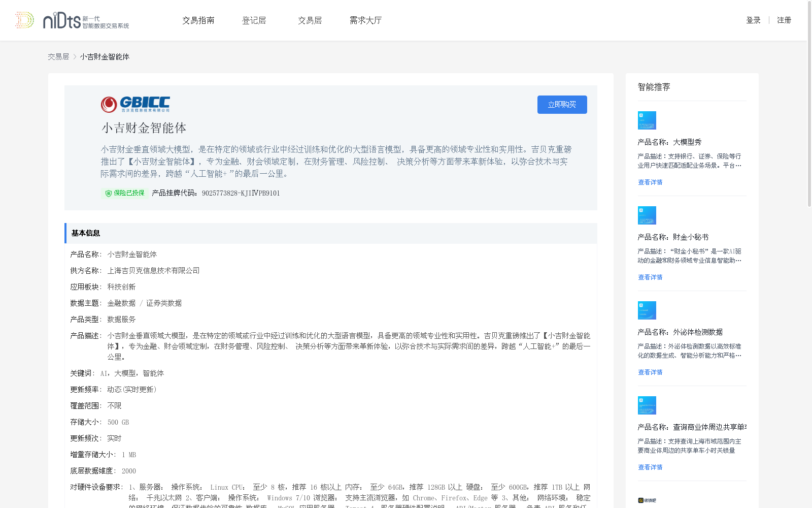This screenshot has width=812, height=508.
Task: Click the 科技创新 value
Action: 121,287
